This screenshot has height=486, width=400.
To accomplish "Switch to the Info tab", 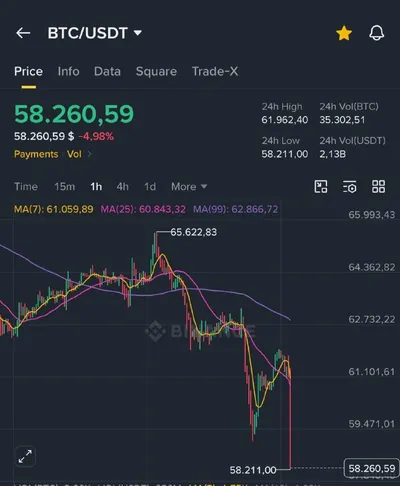I will pos(68,71).
